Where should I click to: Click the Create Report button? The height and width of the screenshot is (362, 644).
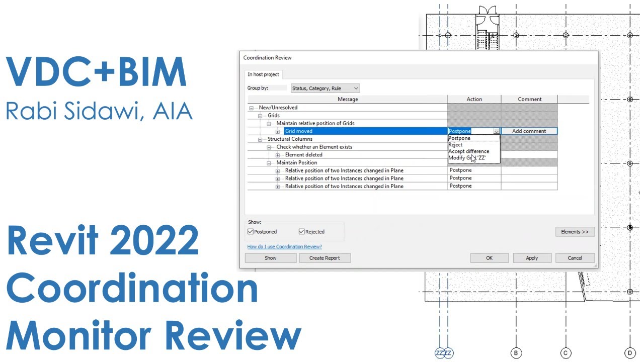pos(325,258)
